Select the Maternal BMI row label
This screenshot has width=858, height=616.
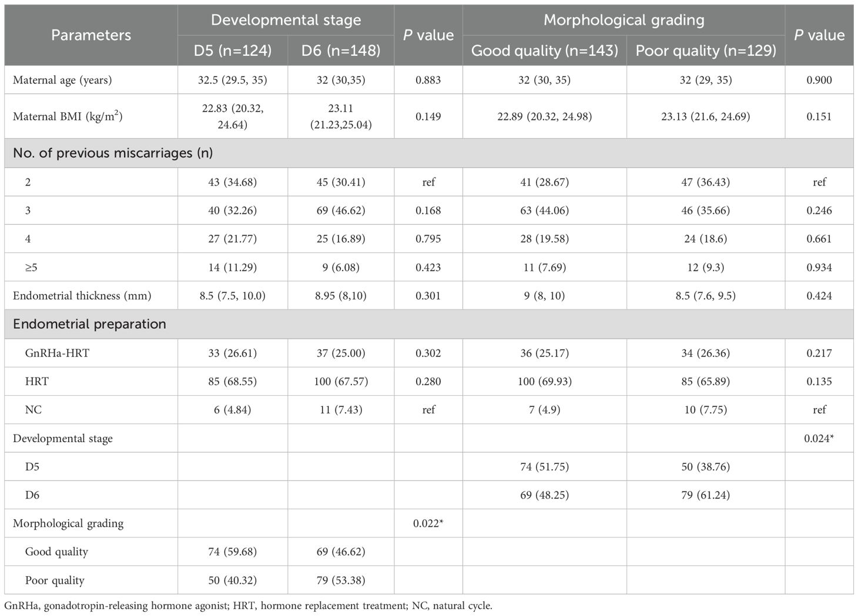click(x=68, y=116)
